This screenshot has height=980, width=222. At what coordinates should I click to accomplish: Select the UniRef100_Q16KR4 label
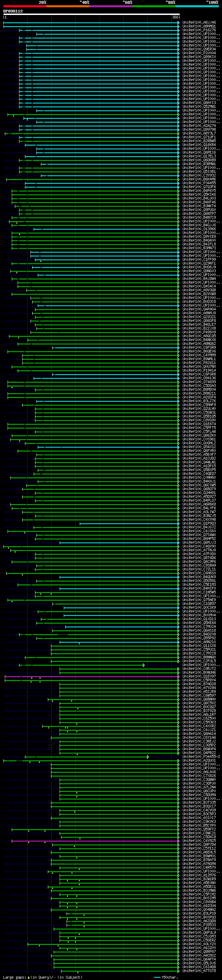(x=199, y=145)
